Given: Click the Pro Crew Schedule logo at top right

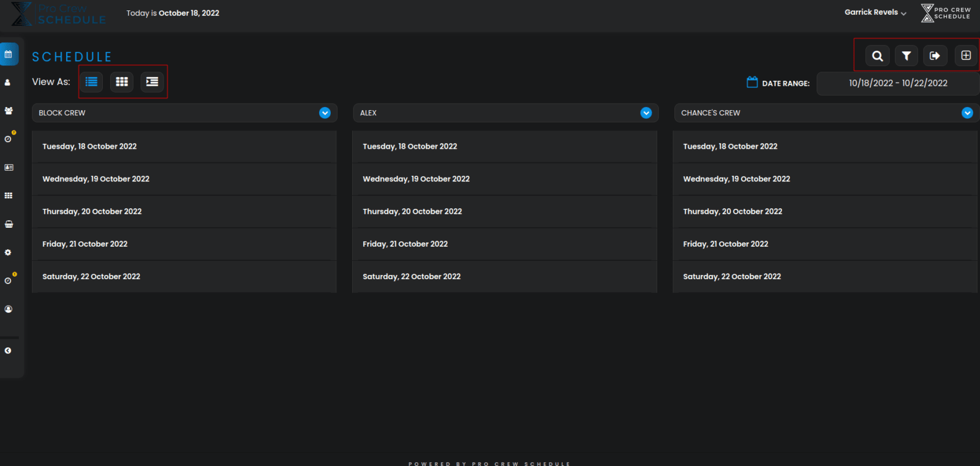Looking at the screenshot, I should (946, 13).
